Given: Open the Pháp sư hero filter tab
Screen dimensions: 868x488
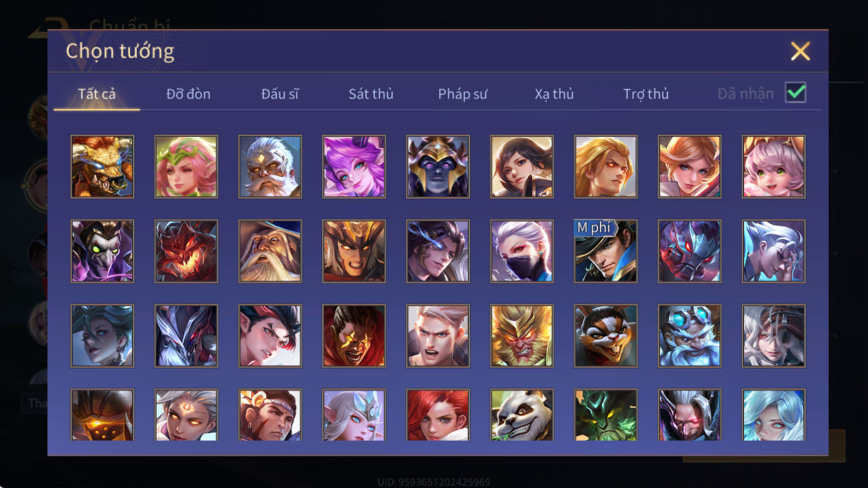Looking at the screenshot, I should point(462,94).
